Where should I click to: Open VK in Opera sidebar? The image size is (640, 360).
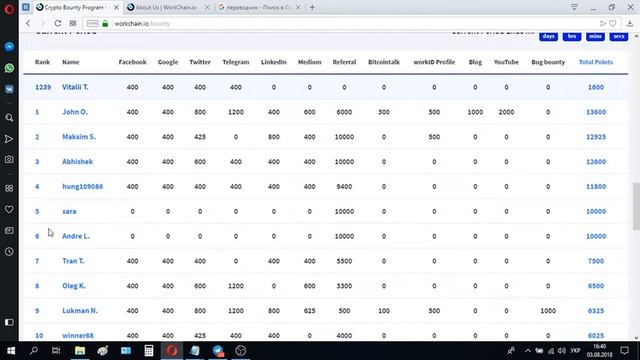(9, 89)
